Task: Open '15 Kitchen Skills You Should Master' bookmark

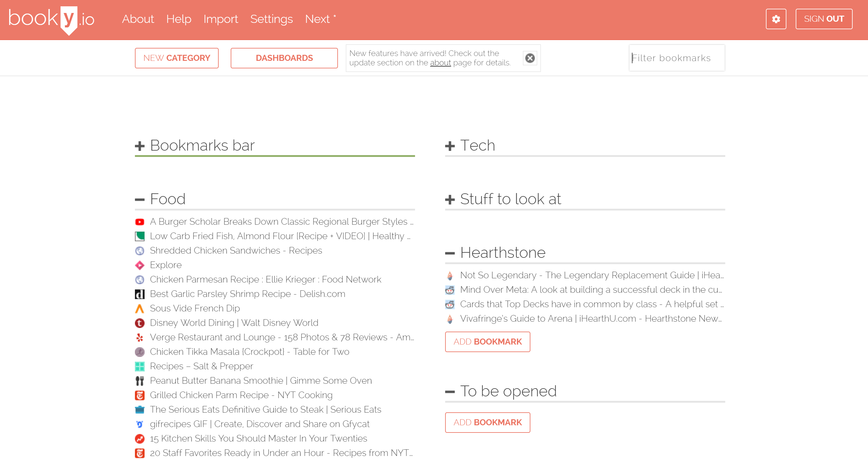Action: (258, 439)
